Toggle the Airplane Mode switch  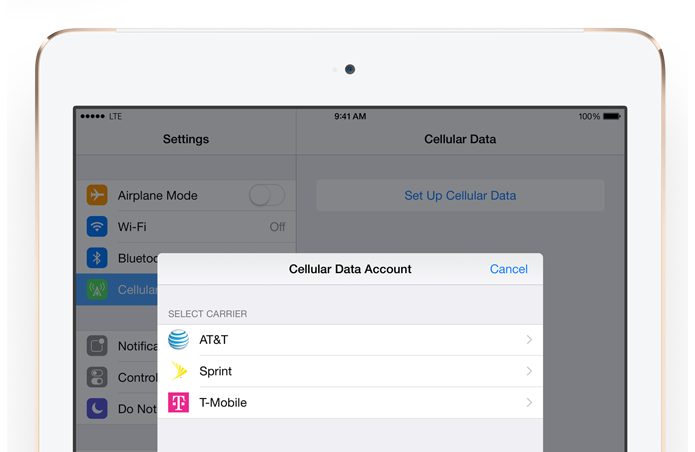point(267,195)
